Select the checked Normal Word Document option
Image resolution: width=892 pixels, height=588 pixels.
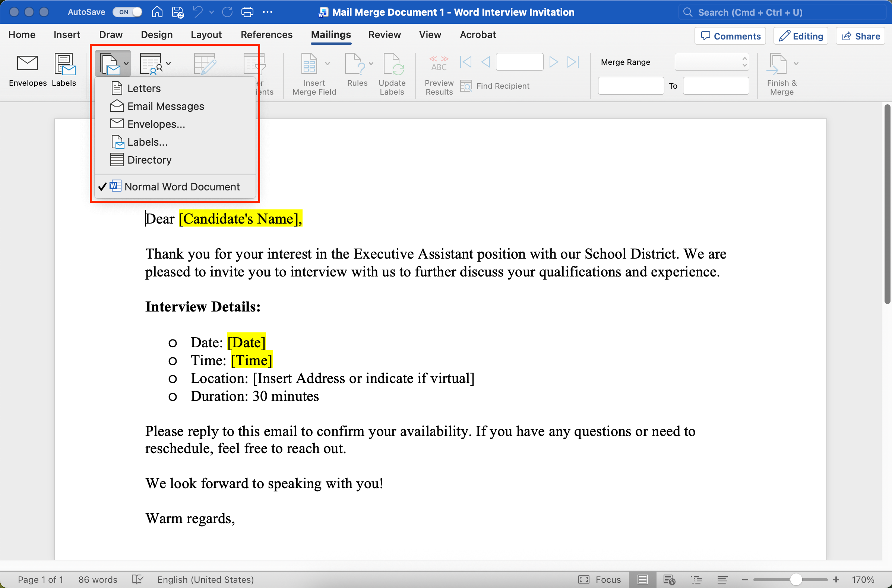(182, 187)
